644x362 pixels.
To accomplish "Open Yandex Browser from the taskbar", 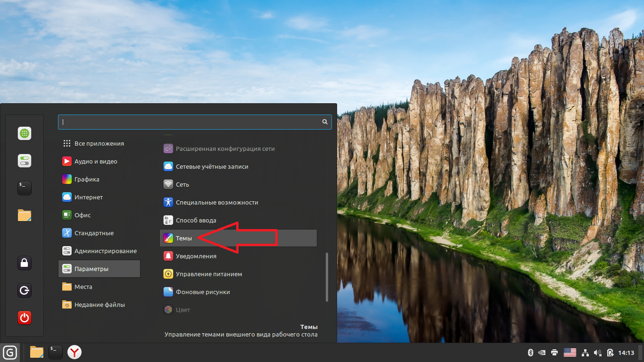I will point(74,352).
